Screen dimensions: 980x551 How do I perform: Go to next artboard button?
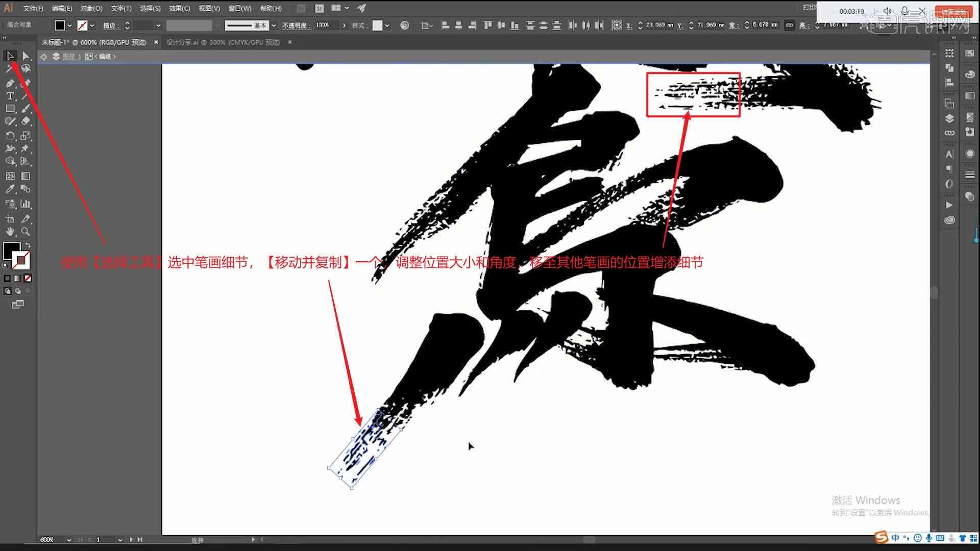(x=131, y=540)
